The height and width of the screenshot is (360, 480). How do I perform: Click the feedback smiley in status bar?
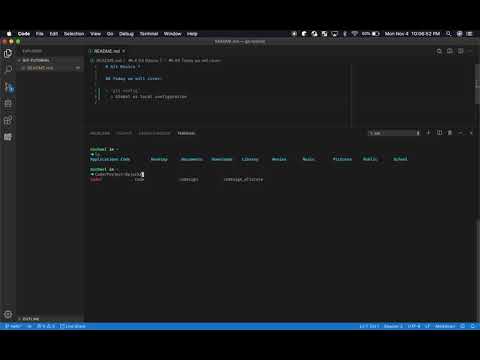[463, 326]
